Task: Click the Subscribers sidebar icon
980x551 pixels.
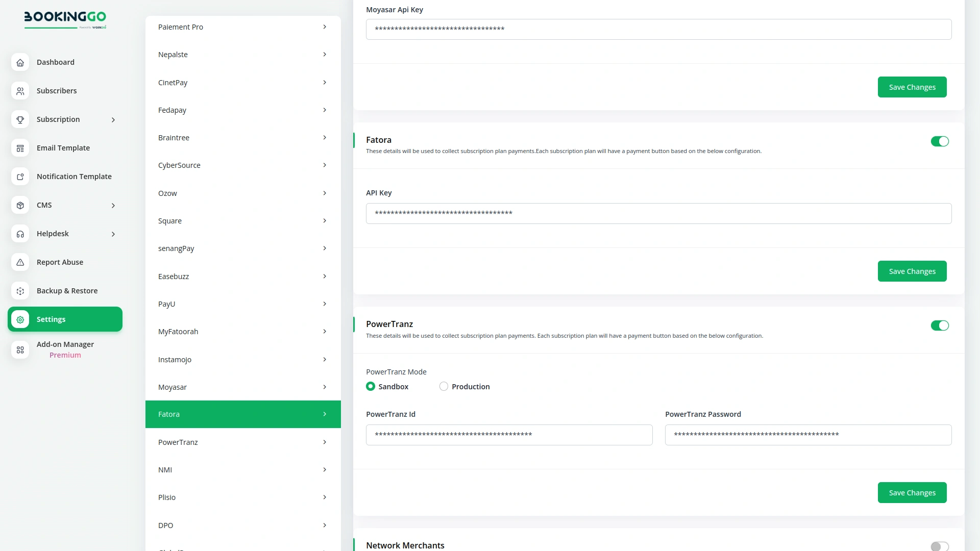Action: [20, 91]
